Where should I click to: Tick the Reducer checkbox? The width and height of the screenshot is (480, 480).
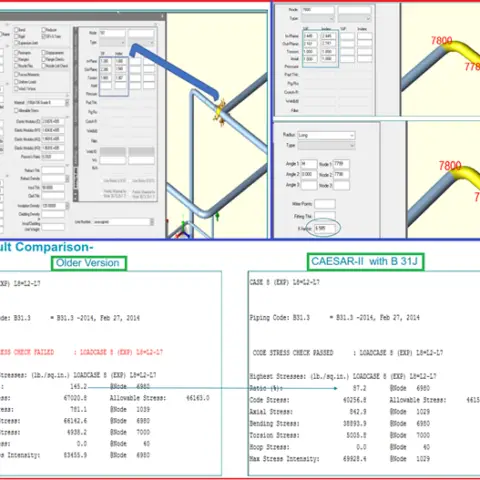click(x=43, y=30)
